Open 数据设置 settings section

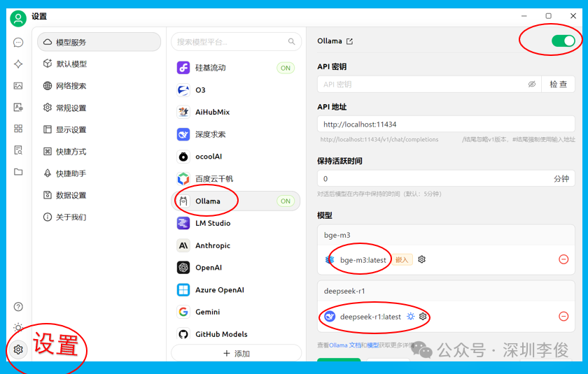[x=99, y=195]
